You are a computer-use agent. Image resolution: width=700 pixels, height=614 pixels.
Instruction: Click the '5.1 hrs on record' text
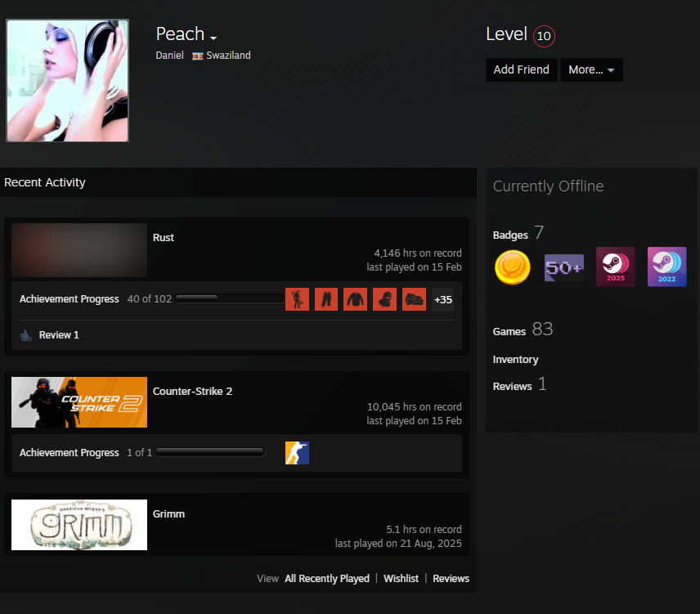[424, 530]
